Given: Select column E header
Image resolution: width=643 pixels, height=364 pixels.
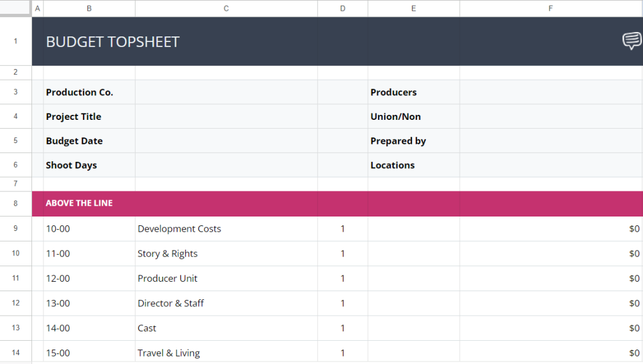Looking at the screenshot, I should click(413, 8).
